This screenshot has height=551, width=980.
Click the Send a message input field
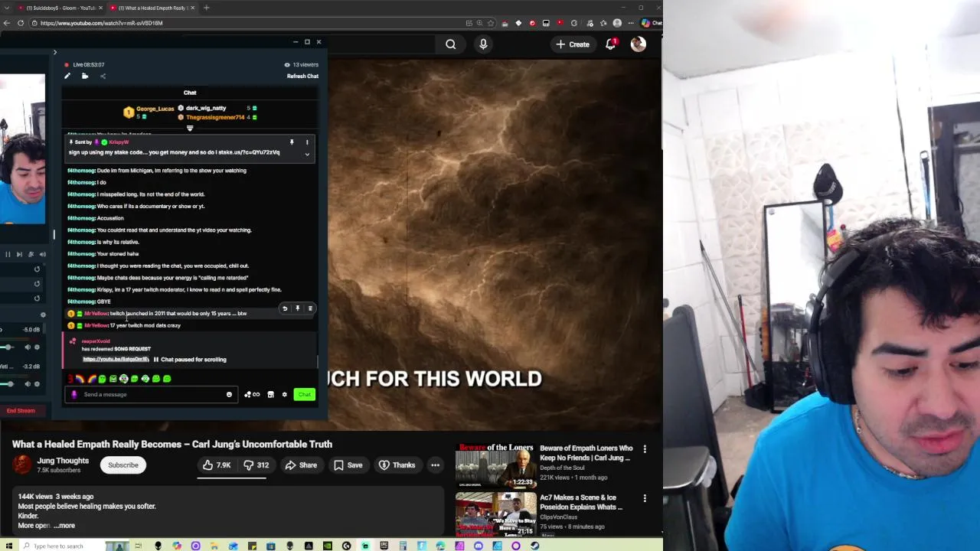coord(151,395)
